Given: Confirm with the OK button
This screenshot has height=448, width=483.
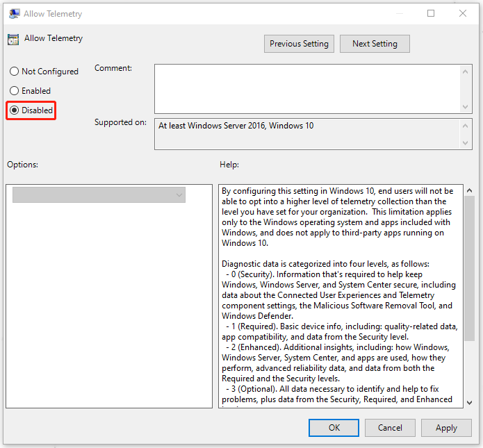Looking at the screenshot, I should point(334,428).
